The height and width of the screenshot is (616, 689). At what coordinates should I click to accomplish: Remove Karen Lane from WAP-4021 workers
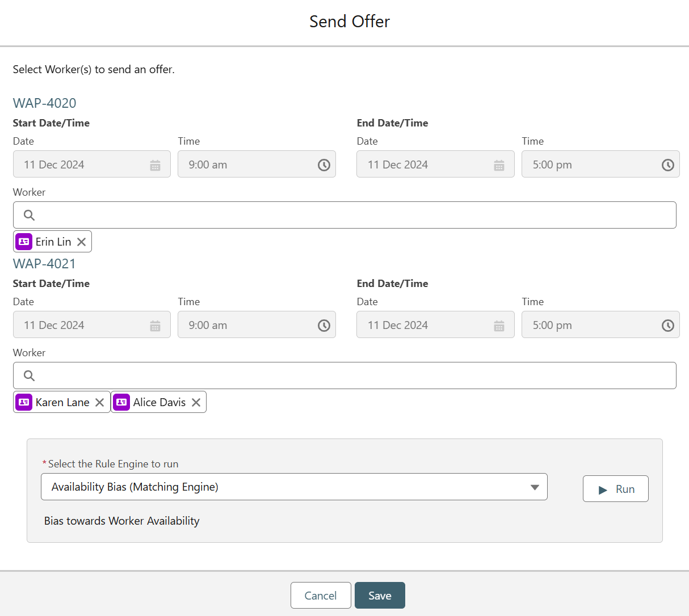(100, 402)
